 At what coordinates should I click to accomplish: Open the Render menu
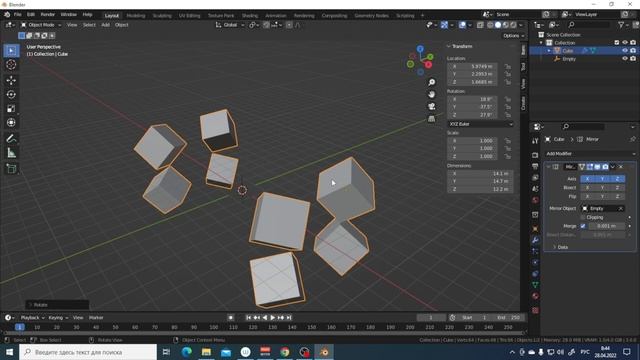tap(47, 15)
